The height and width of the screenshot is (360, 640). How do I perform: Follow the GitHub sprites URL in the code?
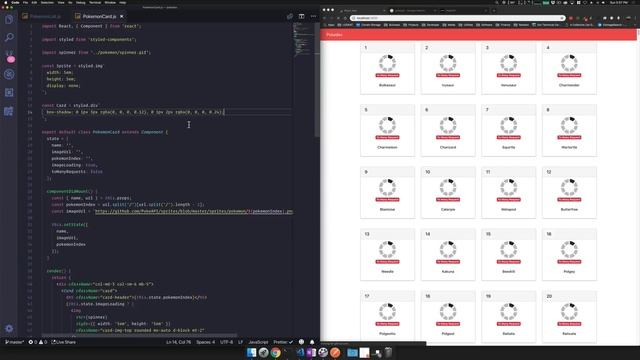pos(193,211)
